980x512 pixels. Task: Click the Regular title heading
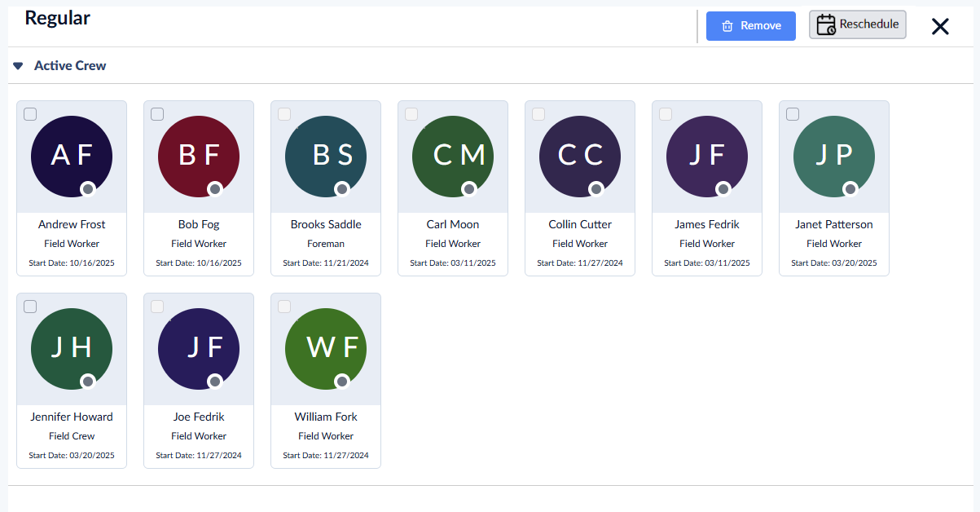click(x=57, y=17)
